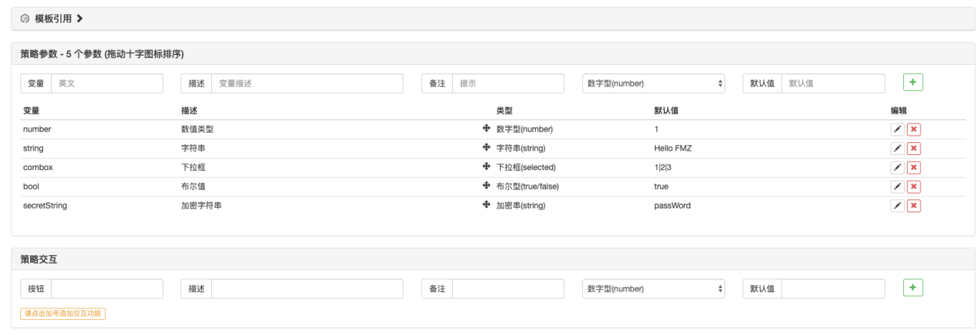Delete the bool parameter row
This screenshot has width=980, height=335.
[914, 187]
